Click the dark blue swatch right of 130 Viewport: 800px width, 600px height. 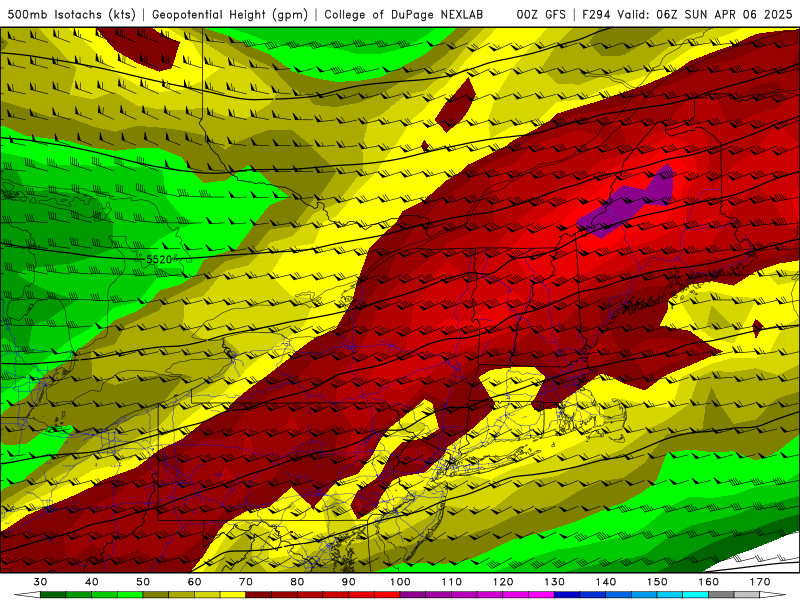tap(567, 595)
